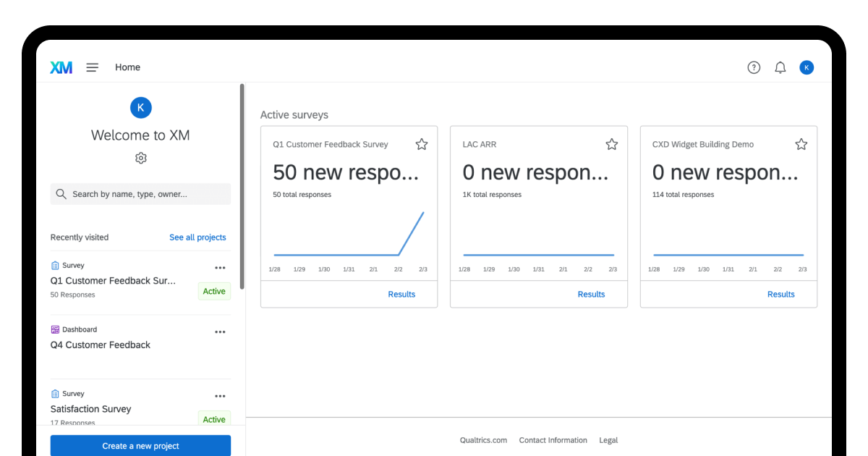Open Qualtrics.com footer link
The height and width of the screenshot is (456, 868).
[x=483, y=440]
